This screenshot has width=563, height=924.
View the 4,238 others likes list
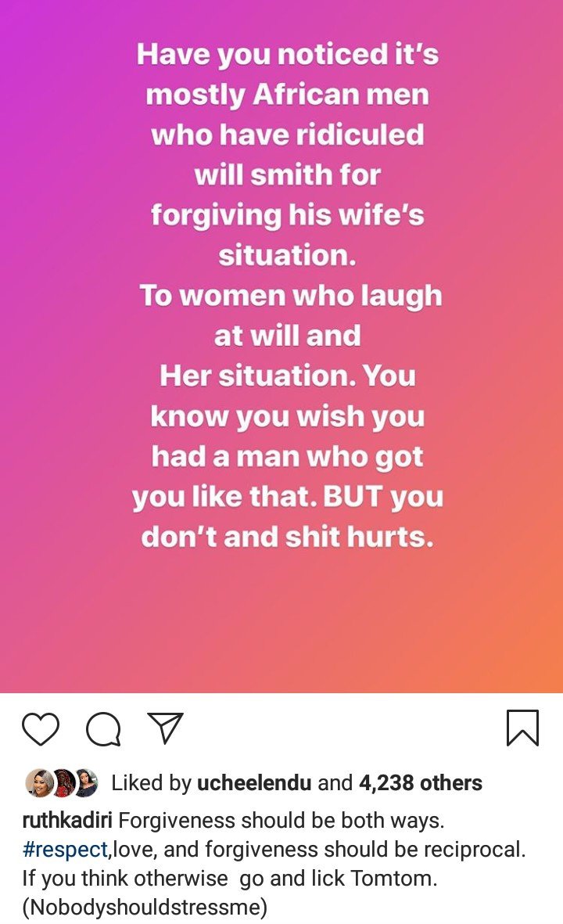pyautogui.click(x=421, y=783)
